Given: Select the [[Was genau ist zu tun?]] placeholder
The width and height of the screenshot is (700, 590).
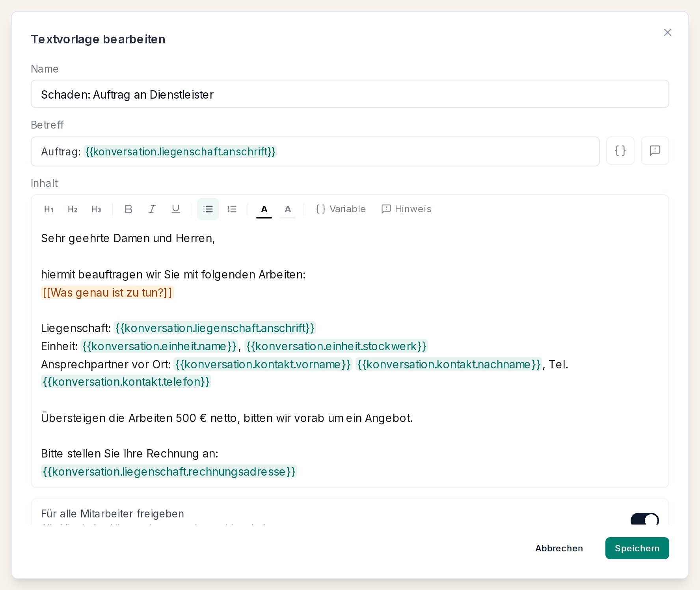Looking at the screenshot, I should [108, 293].
